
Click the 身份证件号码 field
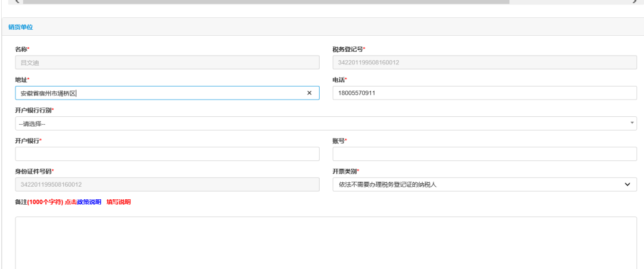(167, 184)
